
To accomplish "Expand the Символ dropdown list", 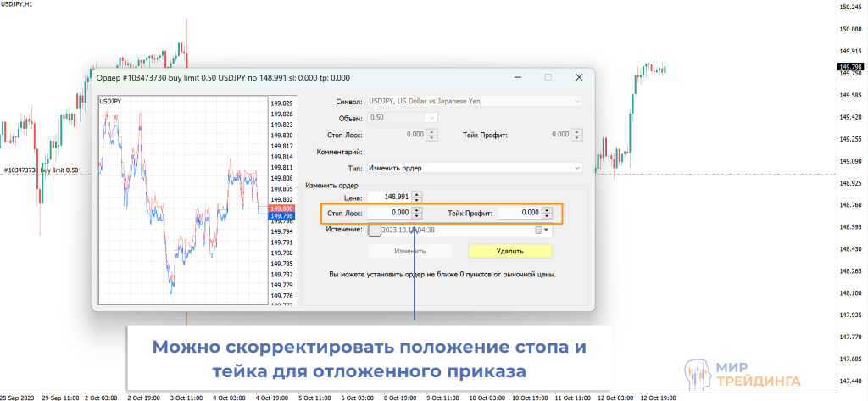I will [578, 101].
